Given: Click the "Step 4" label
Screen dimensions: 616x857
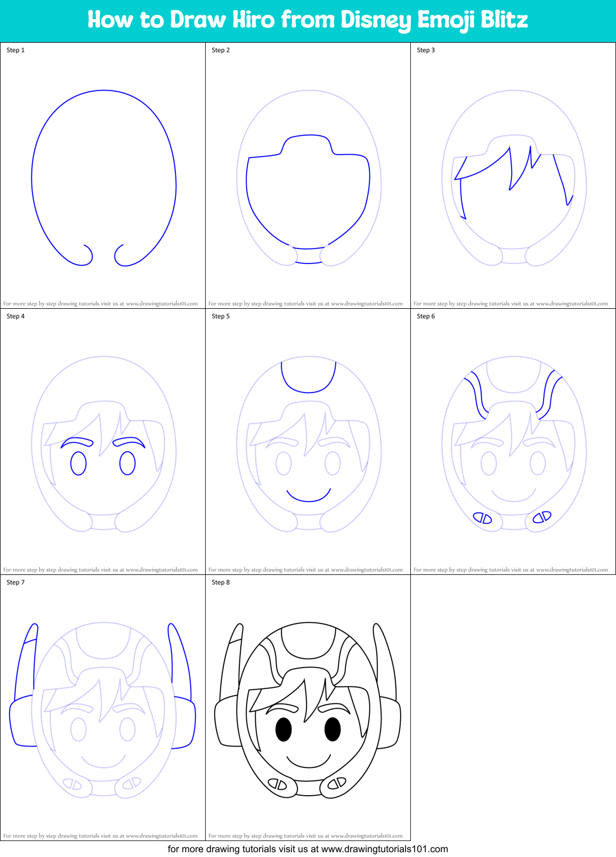Looking at the screenshot, I should tap(15, 316).
